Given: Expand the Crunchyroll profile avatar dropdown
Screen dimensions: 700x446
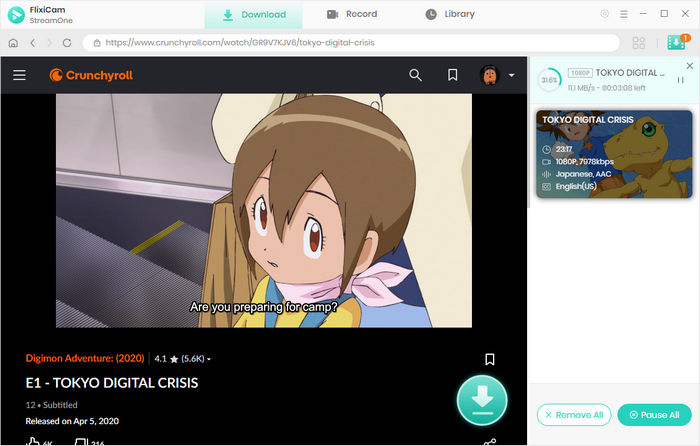Looking at the screenshot, I should pyautogui.click(x=496, y=75).
